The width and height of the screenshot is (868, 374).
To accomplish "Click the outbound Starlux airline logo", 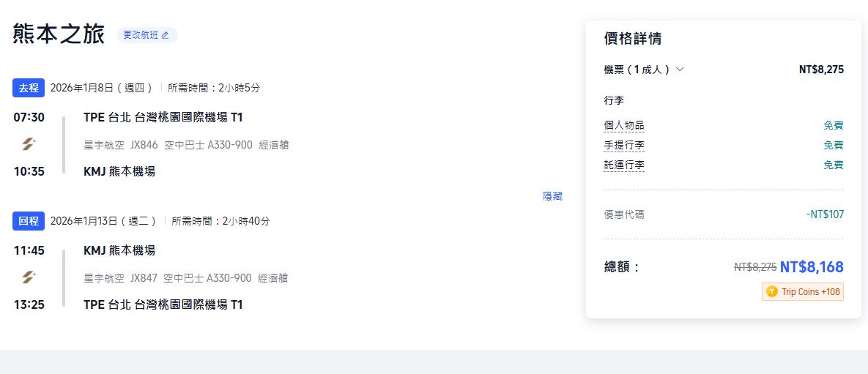I will click(29, 144).
